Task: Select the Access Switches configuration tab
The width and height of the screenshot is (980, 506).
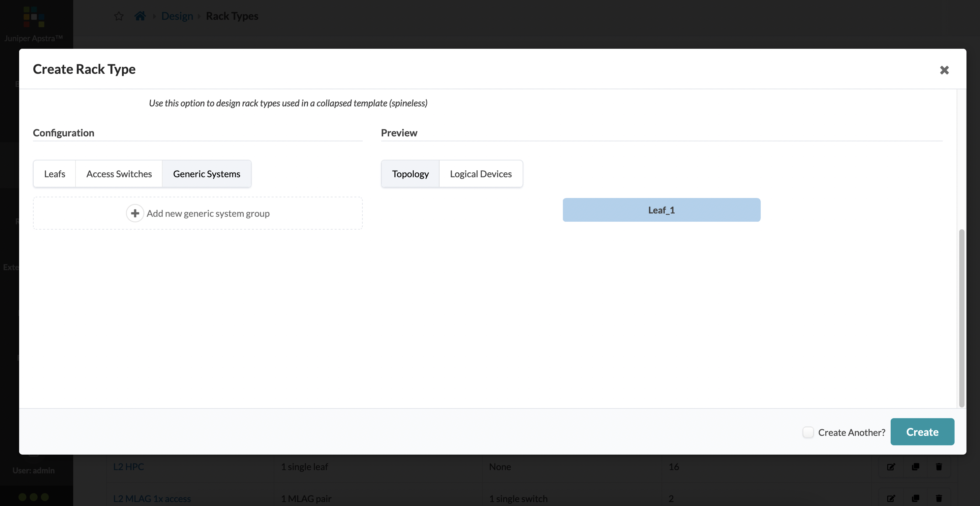Action: 119,173
